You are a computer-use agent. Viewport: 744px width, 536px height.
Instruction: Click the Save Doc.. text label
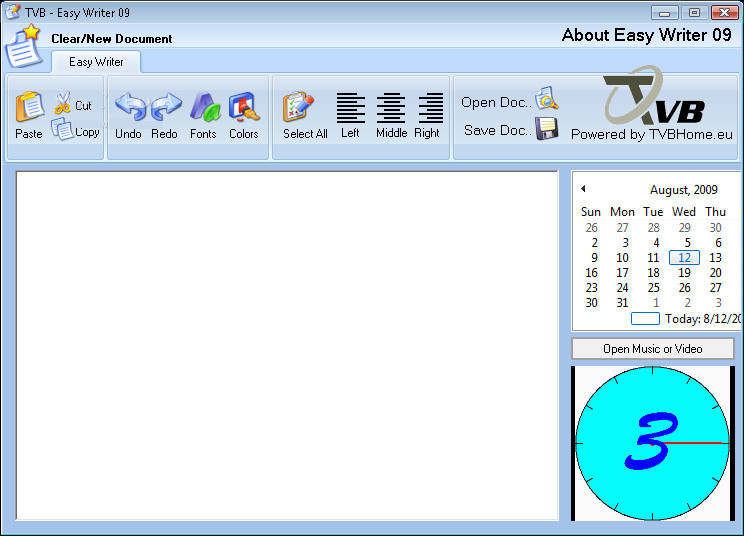(498, 130)
